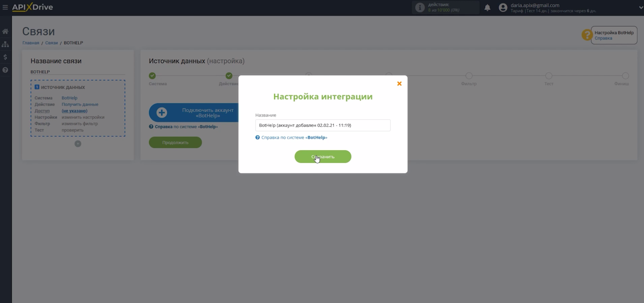The width and height of the screenshot is (644, 303).
Task: Click the blue number 1 source badge
Action: click(37, 87)
